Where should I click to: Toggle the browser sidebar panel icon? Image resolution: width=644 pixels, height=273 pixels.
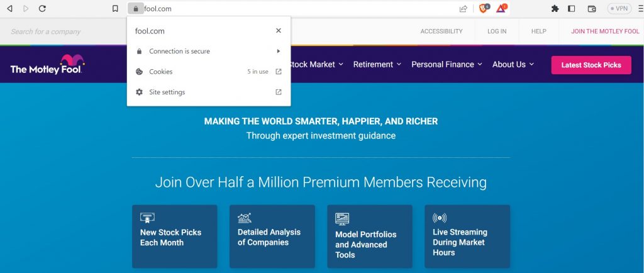click(x=572, y=9)
